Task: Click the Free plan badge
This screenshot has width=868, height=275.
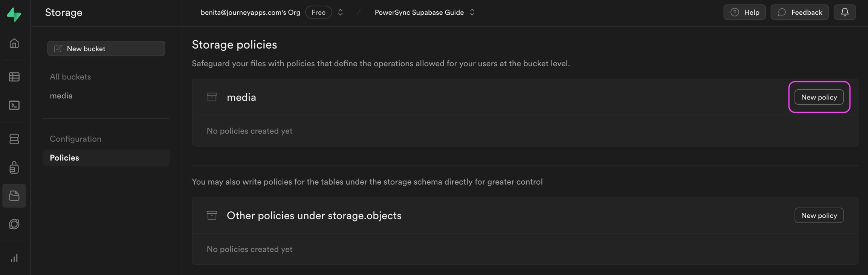Action: [x=318, y=12]
